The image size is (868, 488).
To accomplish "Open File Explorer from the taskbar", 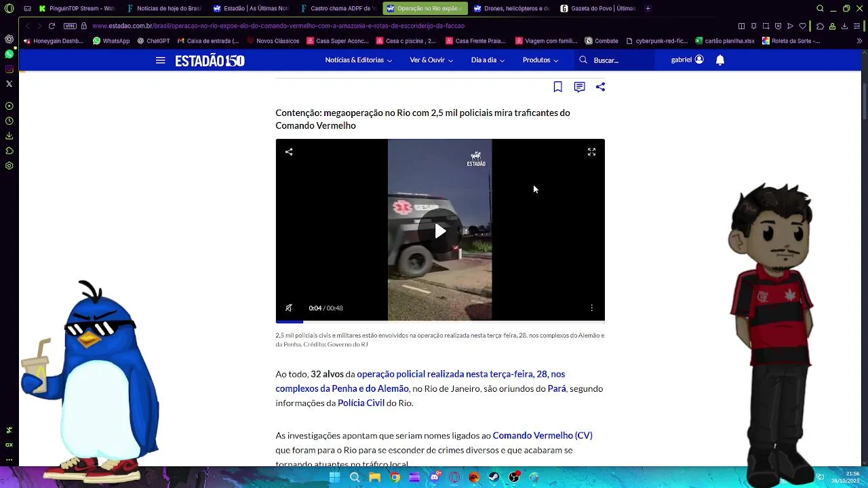I will 374,477.
